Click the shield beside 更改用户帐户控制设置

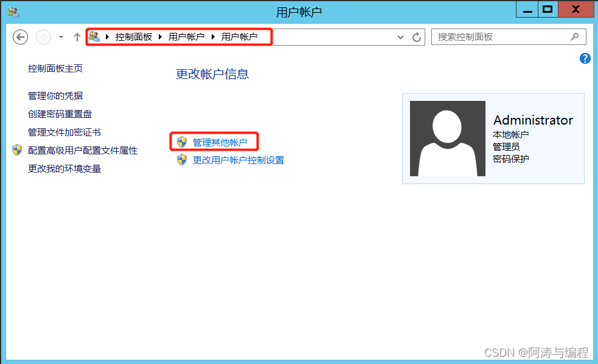coord(182,160)
